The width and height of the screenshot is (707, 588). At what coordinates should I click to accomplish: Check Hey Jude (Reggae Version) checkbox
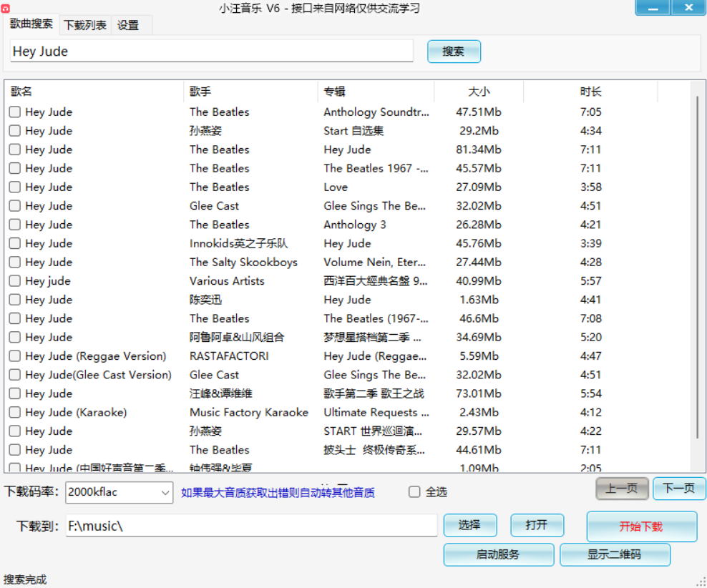15,356
